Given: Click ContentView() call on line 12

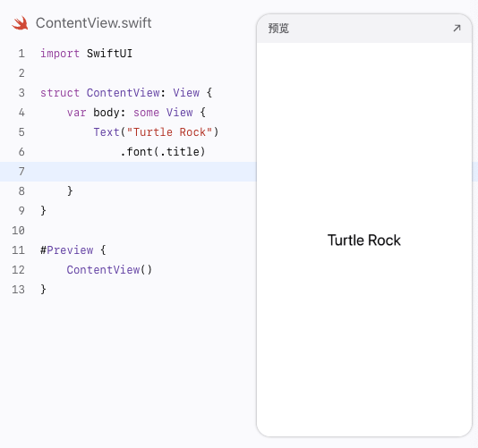Looking at the screenshot, I should pyautogui.click(x=109, y=270).
